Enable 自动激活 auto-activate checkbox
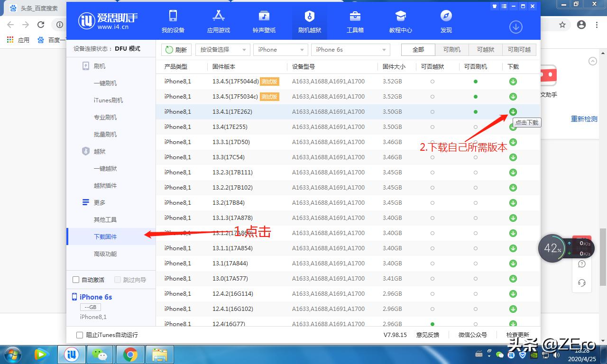This screenshot has width=607, height=364. click(76, 280)
